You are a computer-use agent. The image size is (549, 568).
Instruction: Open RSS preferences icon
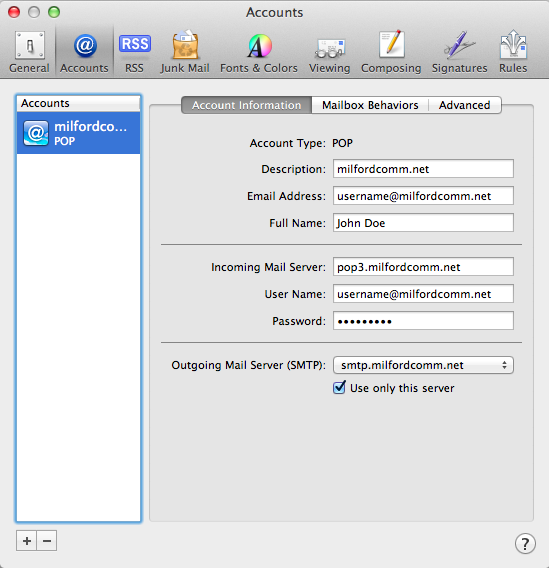click(x=135, y=45)
